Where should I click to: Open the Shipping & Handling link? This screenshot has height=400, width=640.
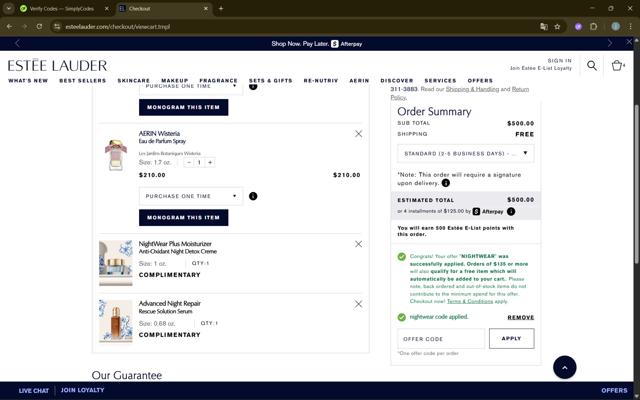click(x=472, y=89)
